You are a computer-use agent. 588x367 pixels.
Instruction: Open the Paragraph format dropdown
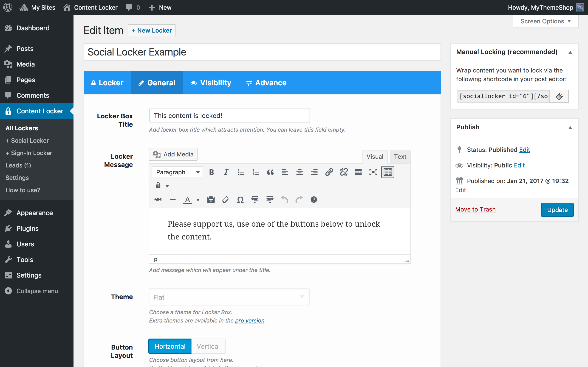tap(177, 172)
